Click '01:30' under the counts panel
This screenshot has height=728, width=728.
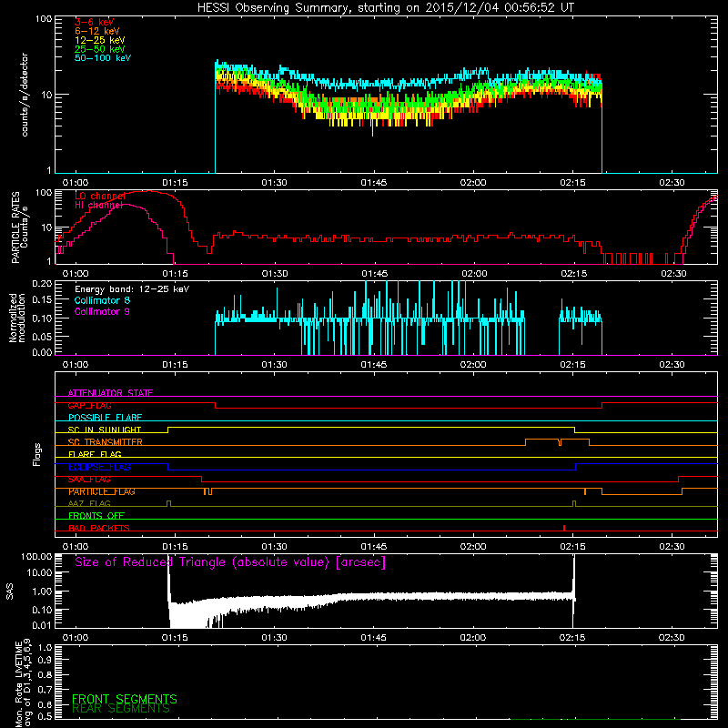pos(275,183)
